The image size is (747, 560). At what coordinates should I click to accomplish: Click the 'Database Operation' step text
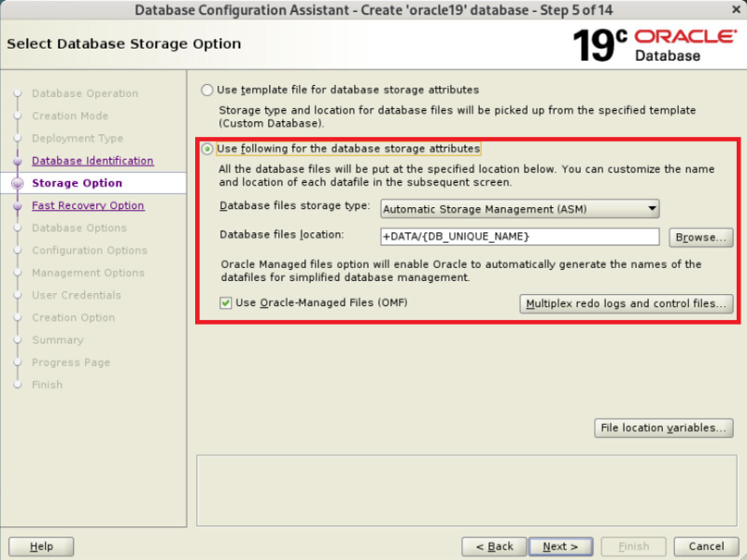click(85, 94)
